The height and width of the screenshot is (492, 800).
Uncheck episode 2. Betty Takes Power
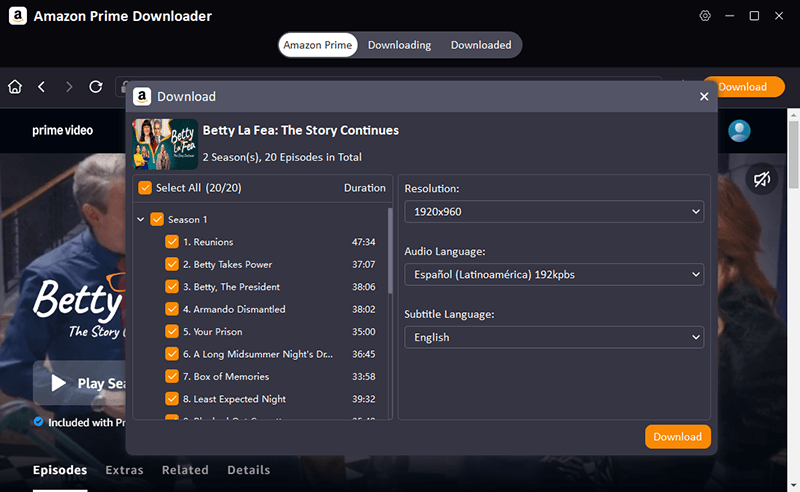point(172,264)
